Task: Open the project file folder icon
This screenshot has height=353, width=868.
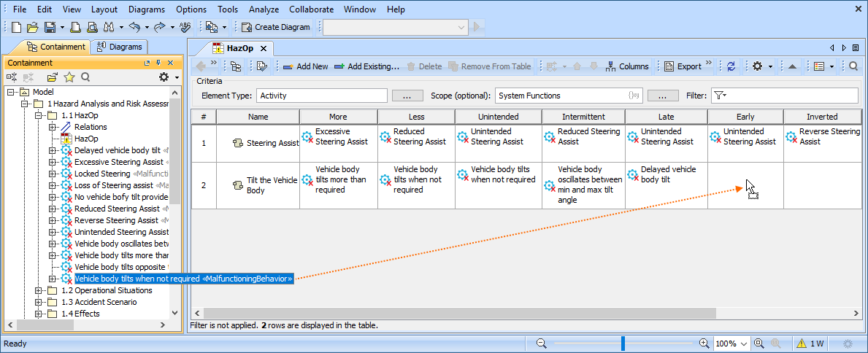Action: click(x=32, y=27)
